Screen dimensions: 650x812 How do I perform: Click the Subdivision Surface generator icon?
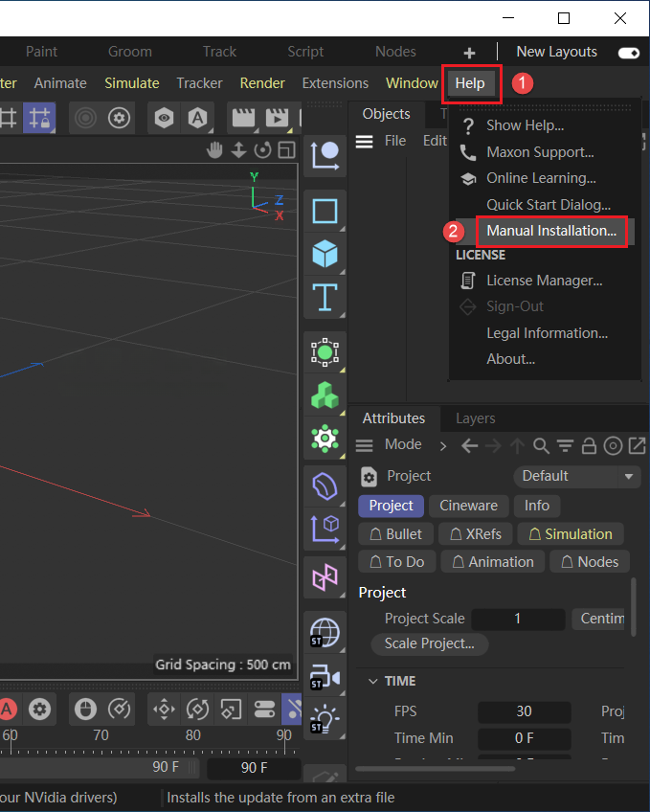[325, 352]
